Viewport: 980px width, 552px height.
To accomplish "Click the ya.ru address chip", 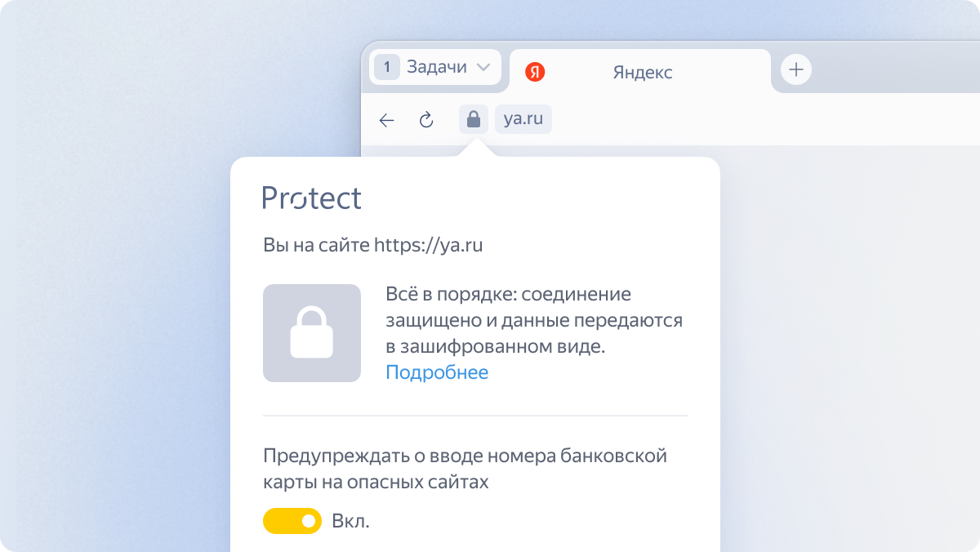I will click(523, 119).
